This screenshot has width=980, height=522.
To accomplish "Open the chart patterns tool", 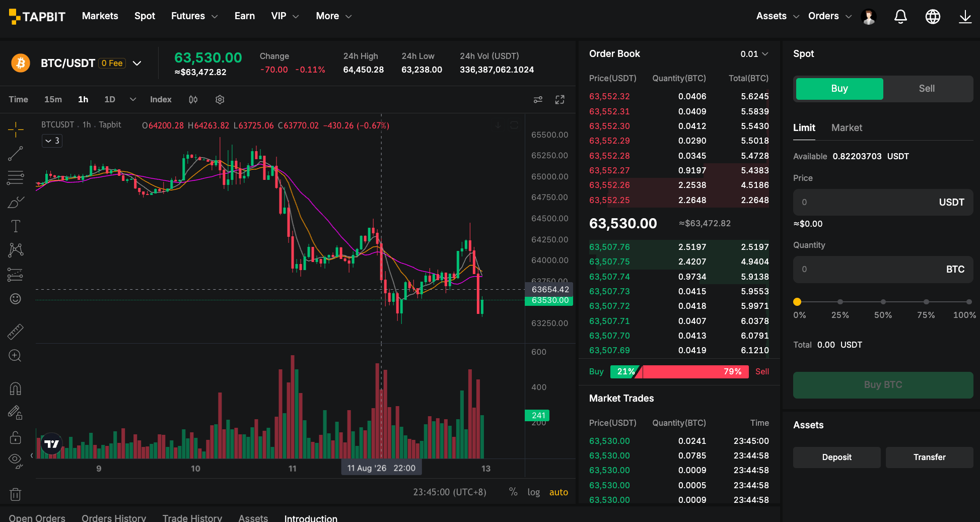I will tap(16, 250).
